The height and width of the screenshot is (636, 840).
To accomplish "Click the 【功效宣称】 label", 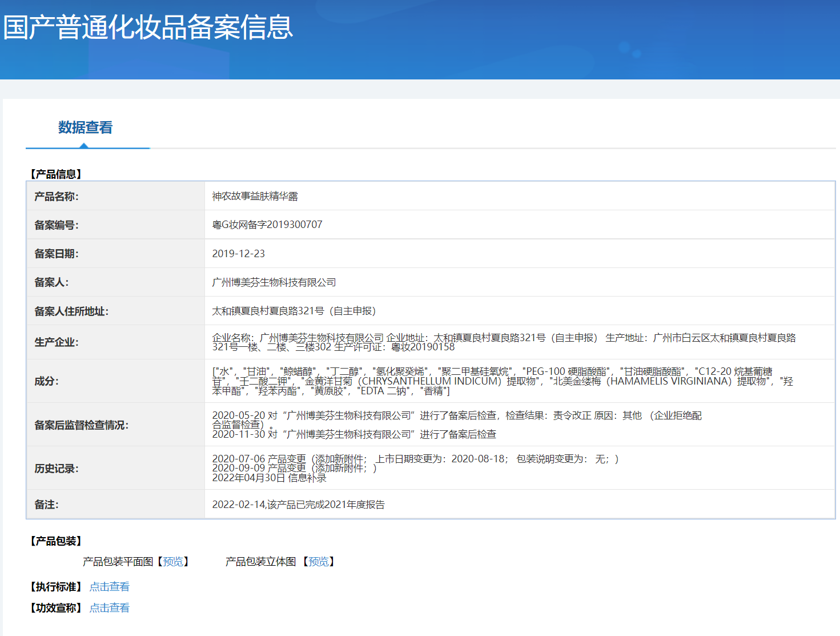I will tap(56, 608).
